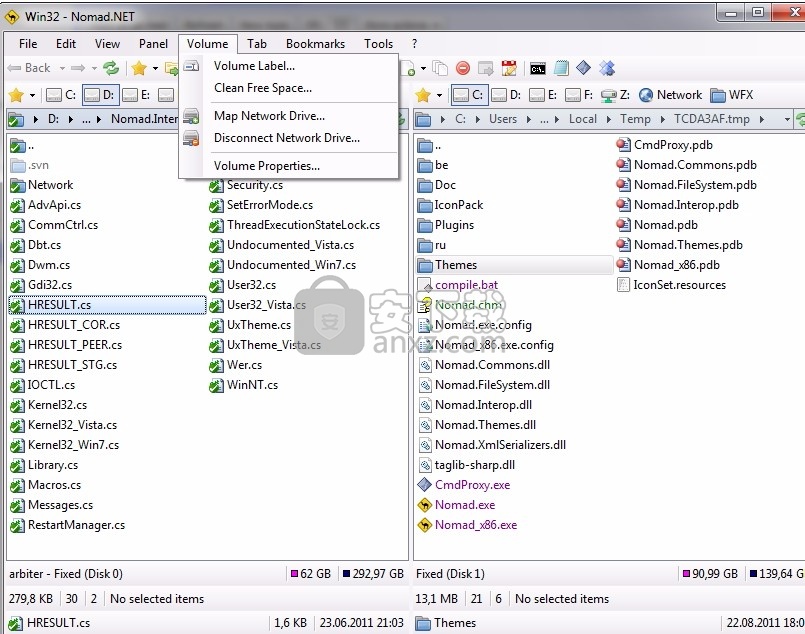The width and height of the screenshot is (805, 634).
Task: Click Temp in the right breadcrumb path
Action: click(x=635, y=119)
